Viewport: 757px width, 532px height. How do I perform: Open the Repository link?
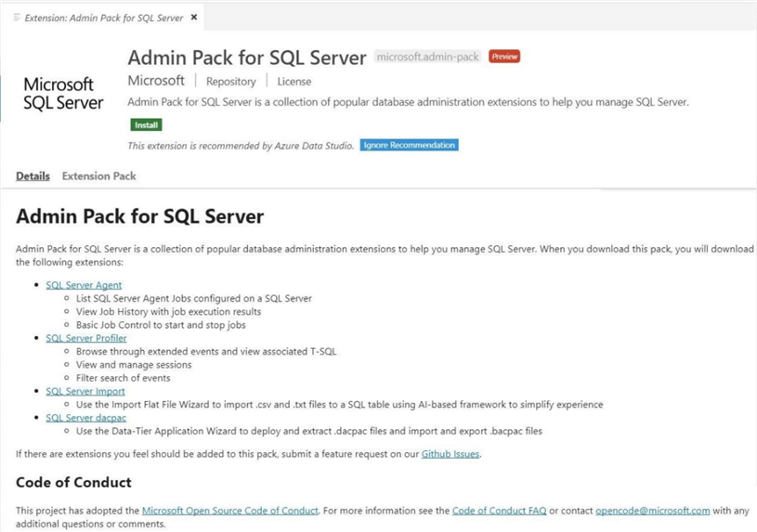tap(230, 82)
